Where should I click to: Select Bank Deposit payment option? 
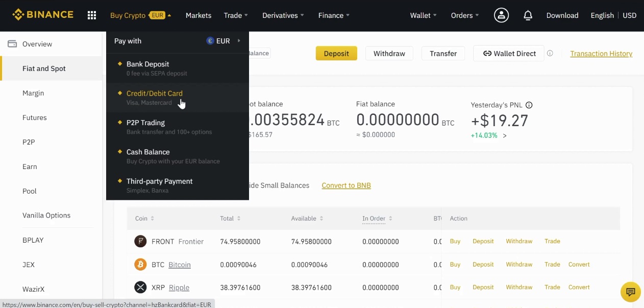tap(178, 68)
